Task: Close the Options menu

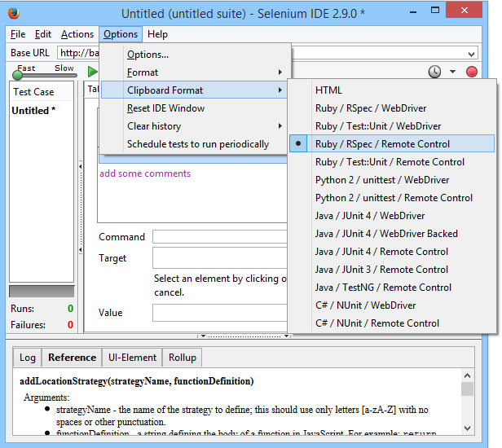Action: point(121,34)
